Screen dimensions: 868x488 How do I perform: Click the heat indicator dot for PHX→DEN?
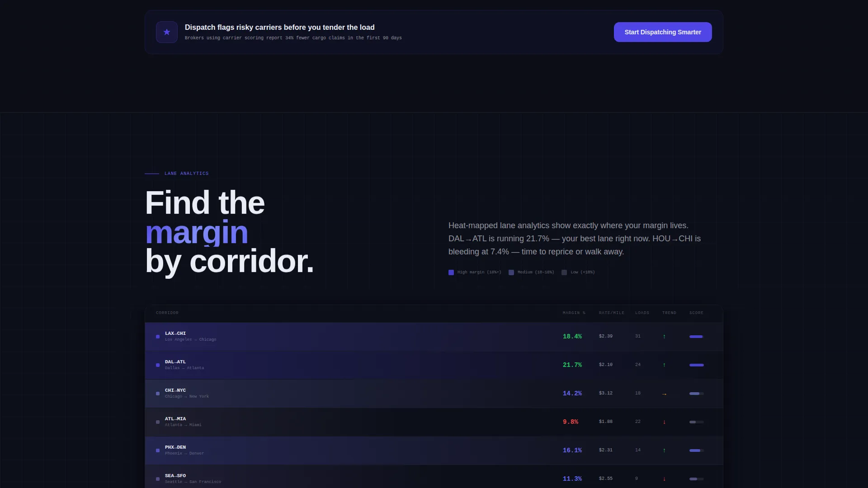[158, 450]
